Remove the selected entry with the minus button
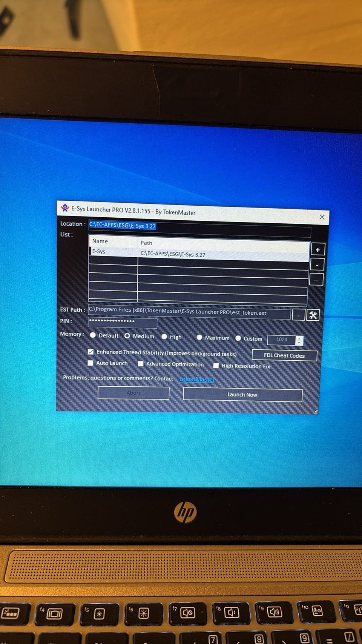 317,265
